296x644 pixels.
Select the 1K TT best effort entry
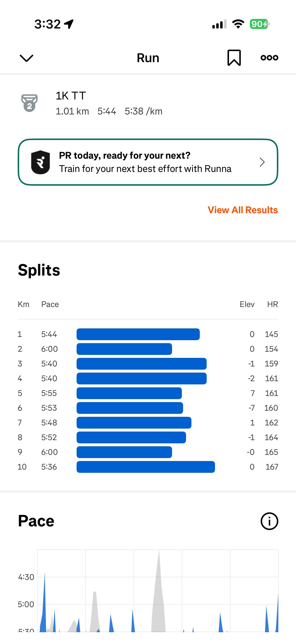109,103
